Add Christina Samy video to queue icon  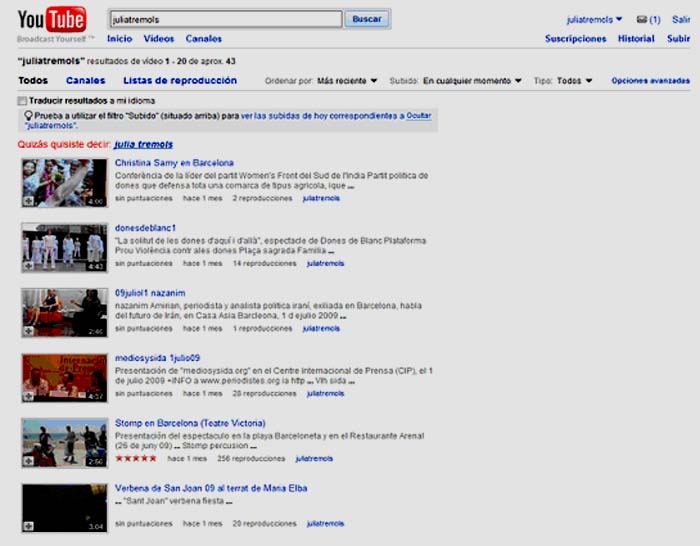coord(29,201)
